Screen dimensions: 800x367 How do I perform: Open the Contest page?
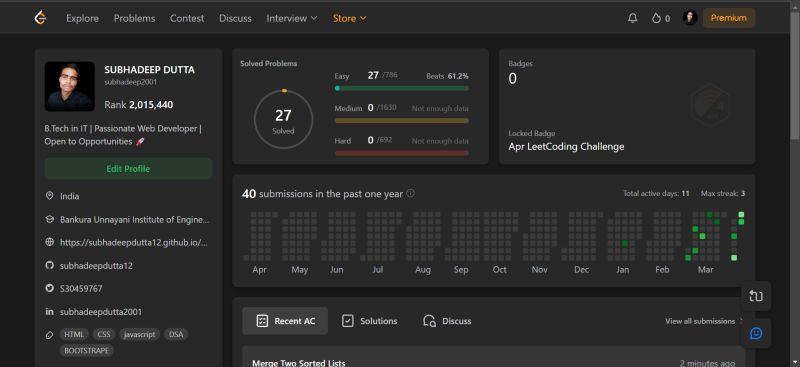click(187, 18)
